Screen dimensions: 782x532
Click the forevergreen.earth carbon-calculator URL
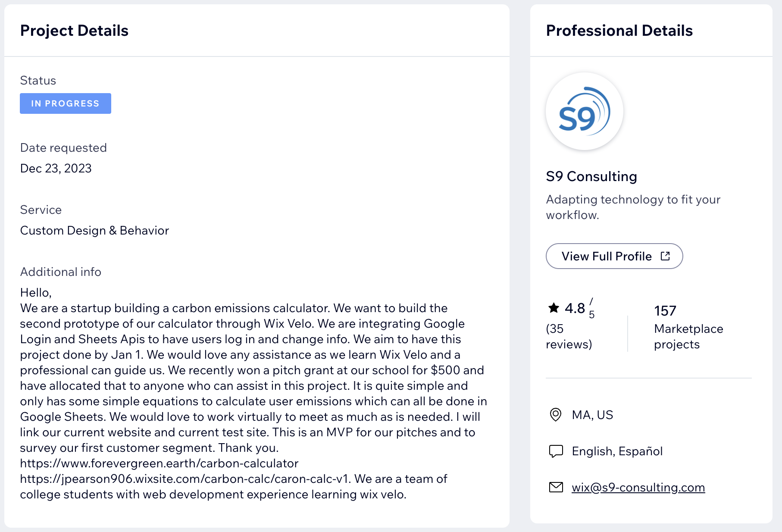[x=159, y=463]
